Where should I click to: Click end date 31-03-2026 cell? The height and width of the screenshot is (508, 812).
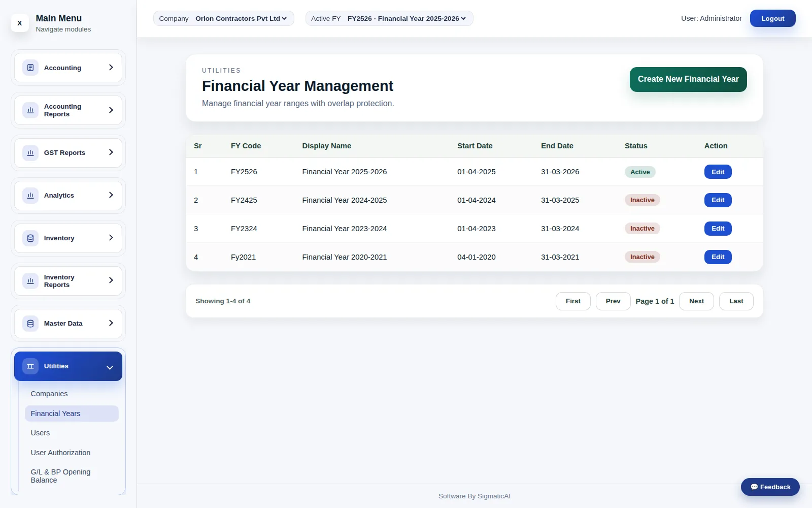tap(560, 172)
